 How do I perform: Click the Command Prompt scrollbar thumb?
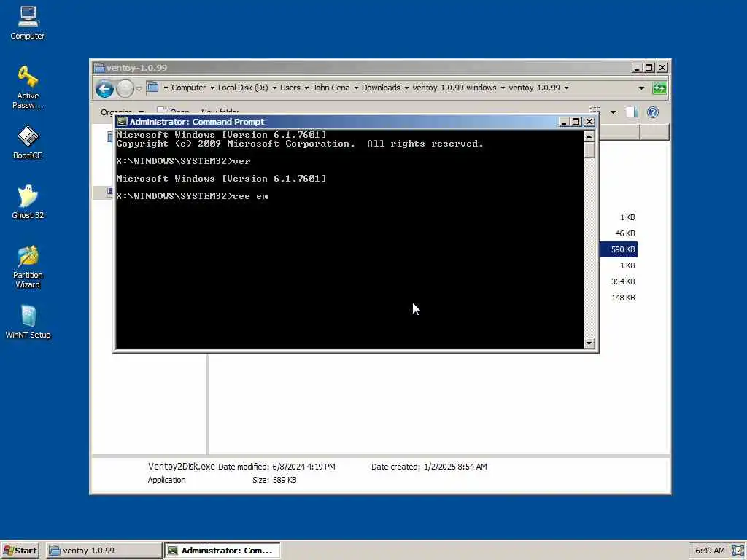(x=589, y=150)
